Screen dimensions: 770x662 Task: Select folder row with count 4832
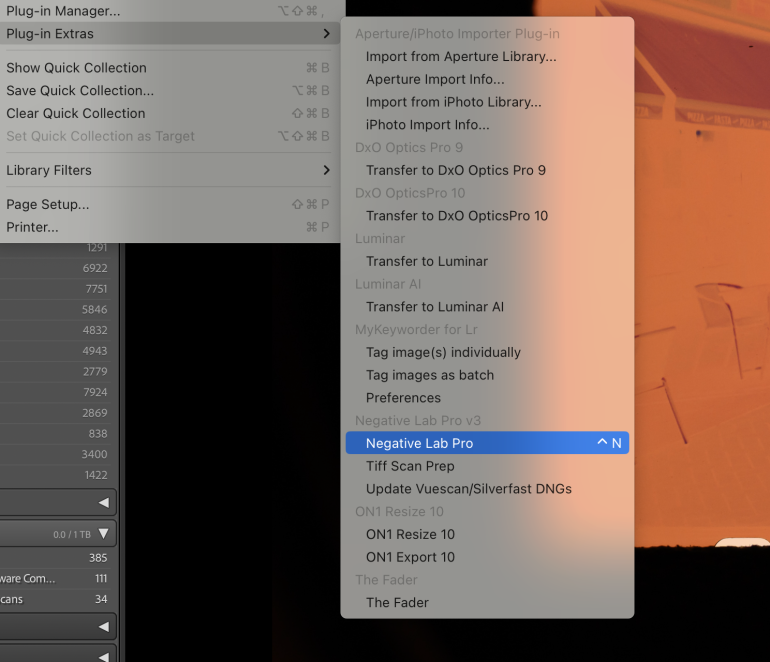(55, 330)
